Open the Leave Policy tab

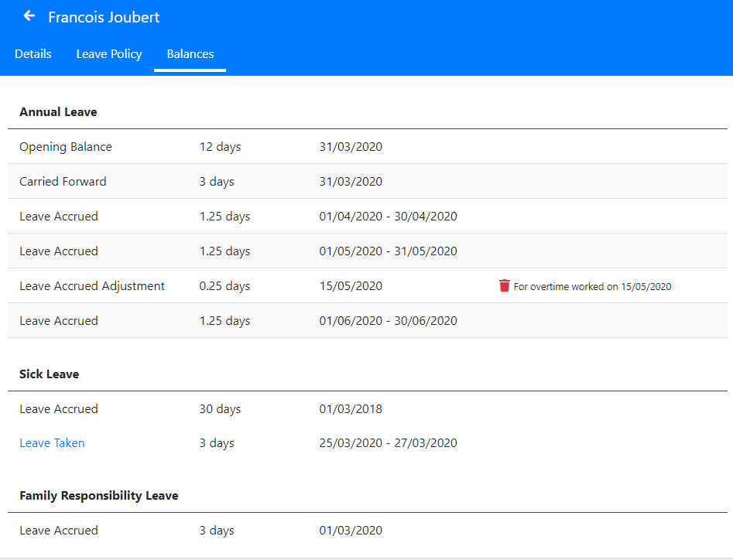[109, 54]
